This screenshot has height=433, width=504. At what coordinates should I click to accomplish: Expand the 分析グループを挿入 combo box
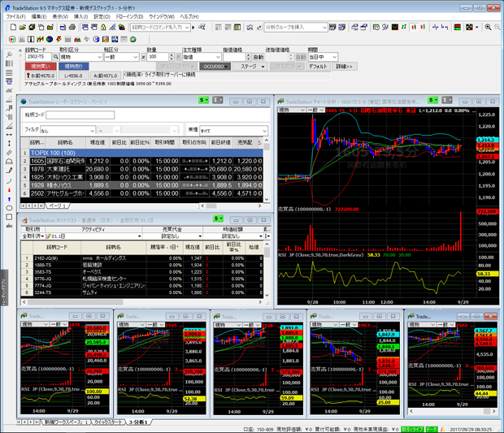295,28
